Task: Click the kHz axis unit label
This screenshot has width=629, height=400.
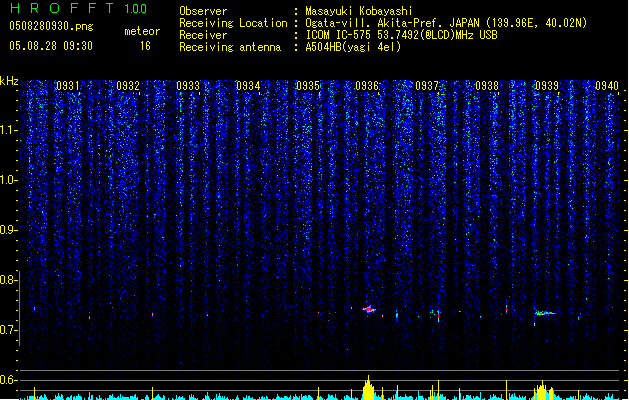Action: (x=9, y=81)
